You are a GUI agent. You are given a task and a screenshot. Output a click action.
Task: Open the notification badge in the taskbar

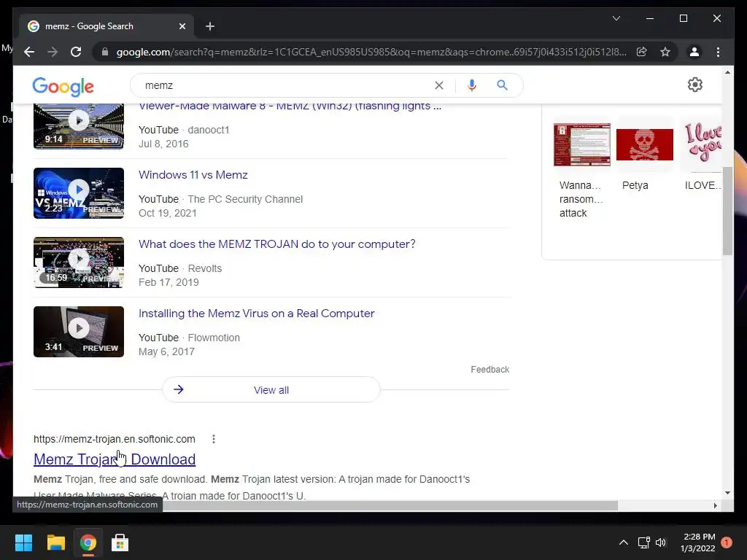click(x=727, y=542)
